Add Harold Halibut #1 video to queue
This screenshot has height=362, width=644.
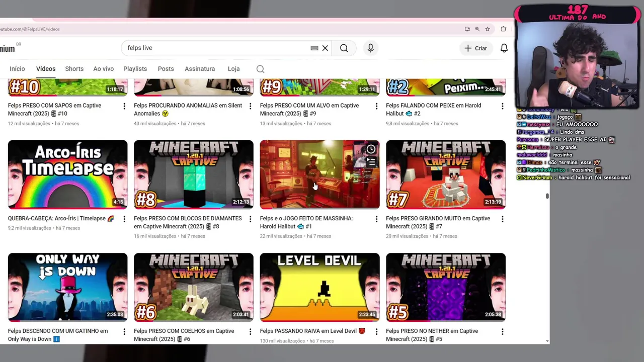pos(371,162)
